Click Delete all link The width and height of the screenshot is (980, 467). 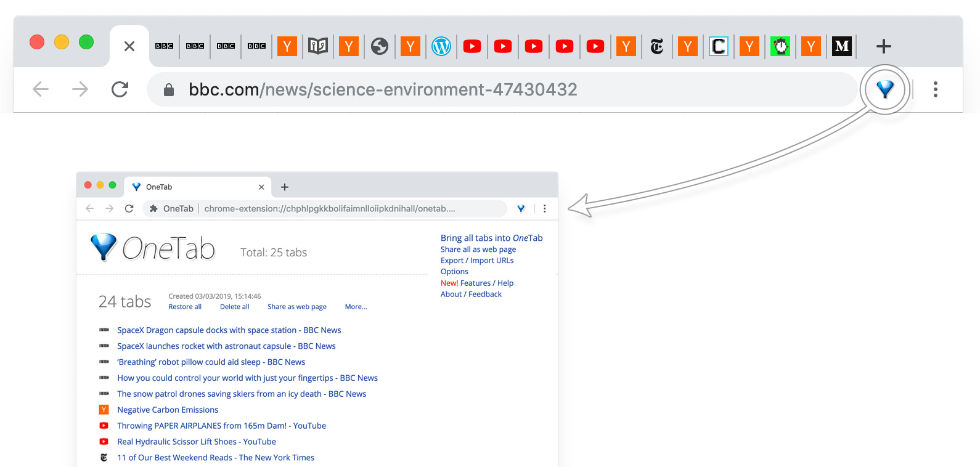click(x=234, y=307)
